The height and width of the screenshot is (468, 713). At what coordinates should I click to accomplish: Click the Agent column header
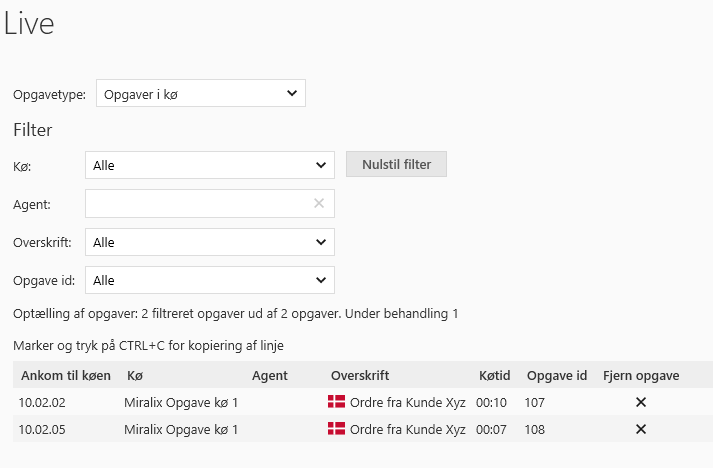(270, 376)
